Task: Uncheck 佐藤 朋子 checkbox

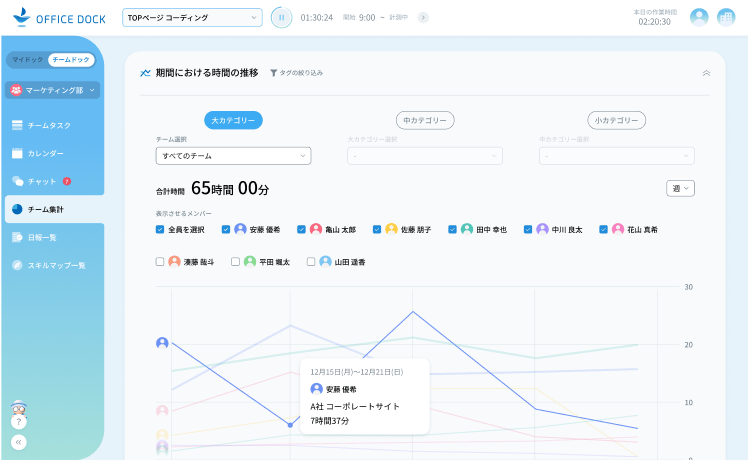Action: coord(377,230)
